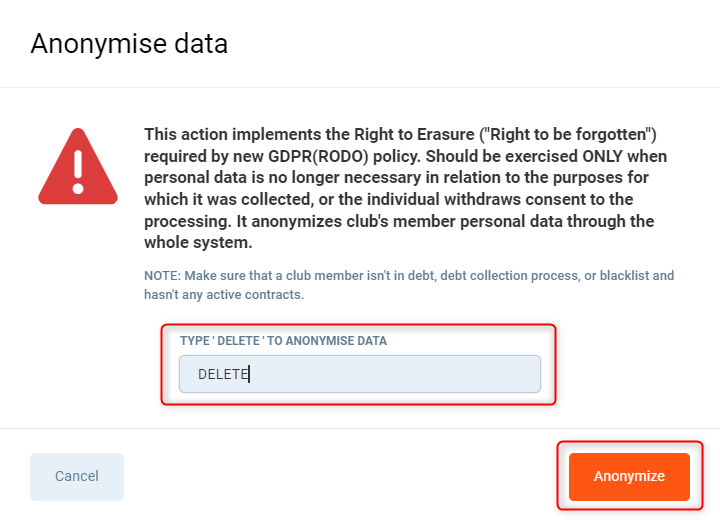Click the NOTE text about debt and contracts

[x=409, y=284]
